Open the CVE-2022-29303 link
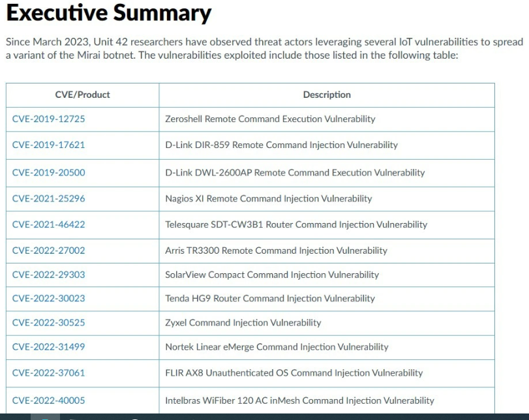529x420 pixels. pos(48,275)
